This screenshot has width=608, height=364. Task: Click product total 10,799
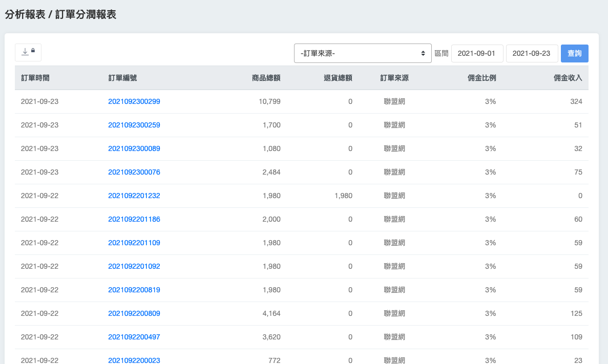tap(269, 101)
